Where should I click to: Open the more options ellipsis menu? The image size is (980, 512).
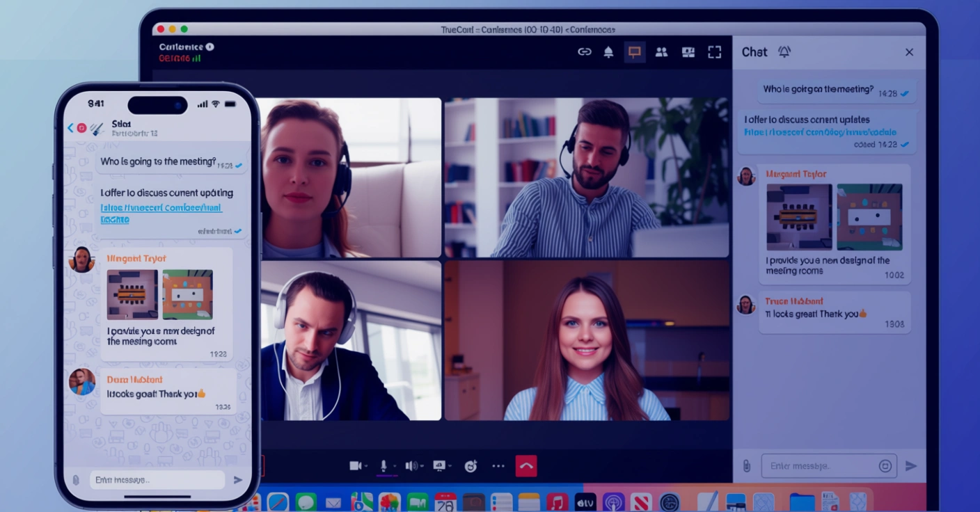tap(498, 466)
